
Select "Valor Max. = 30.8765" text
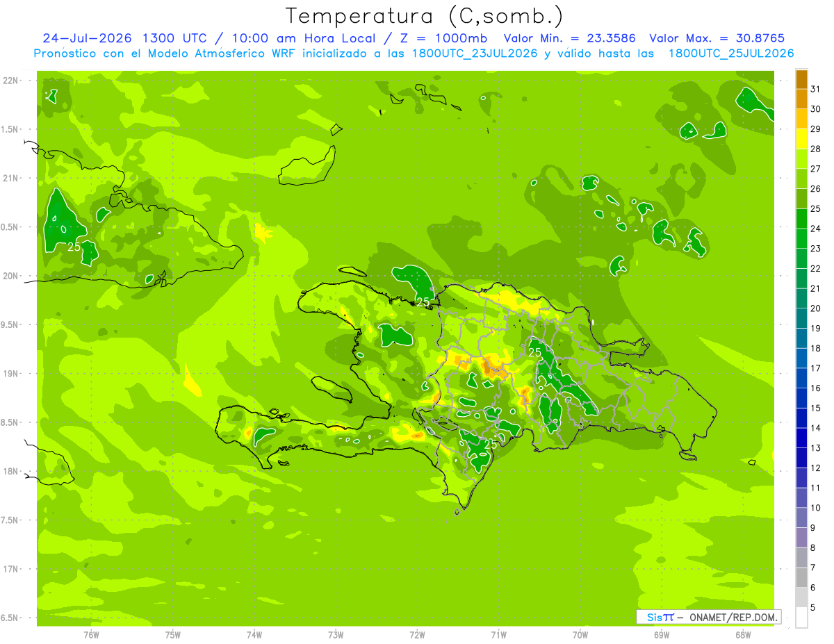(717, 38)
